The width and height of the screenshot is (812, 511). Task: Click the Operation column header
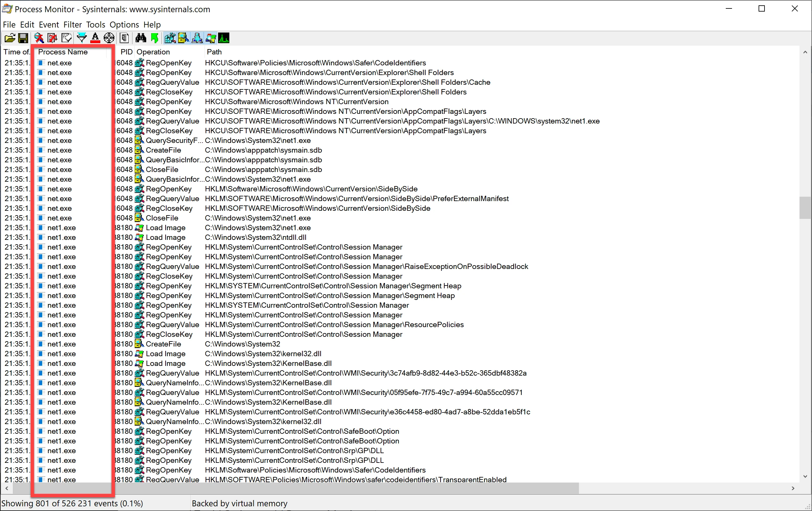pyautogui.click(x=169, y=52)
